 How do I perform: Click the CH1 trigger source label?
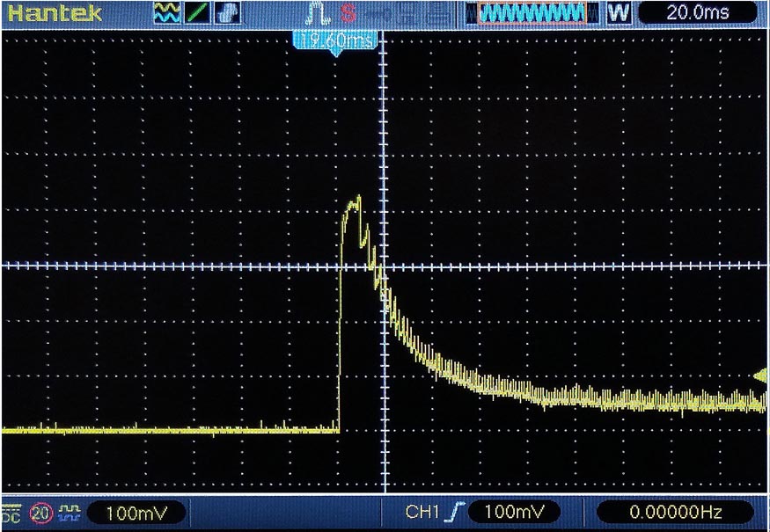point(422,513)
